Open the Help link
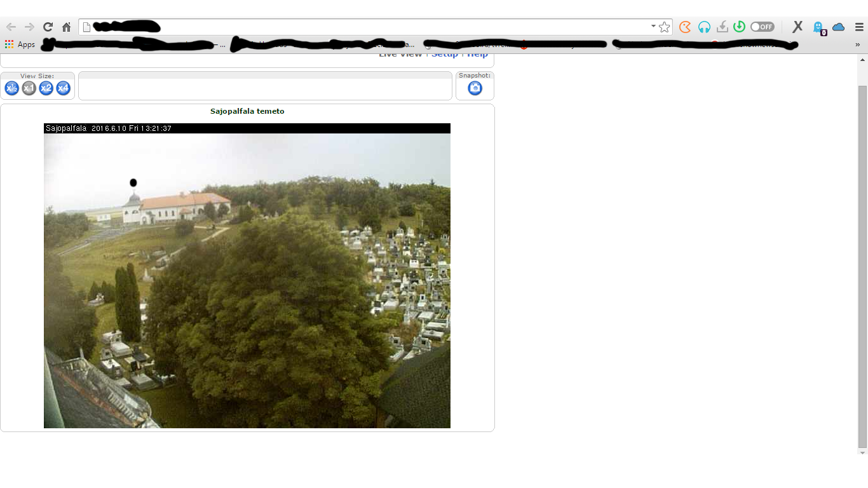 point(478,55)
